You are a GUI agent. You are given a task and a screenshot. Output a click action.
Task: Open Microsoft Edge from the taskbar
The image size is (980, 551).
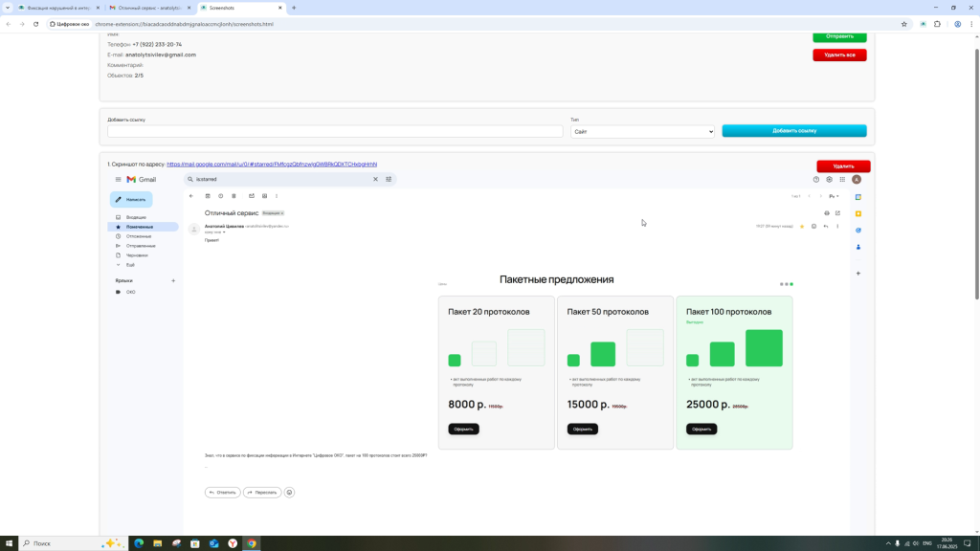tap(139, 543)
